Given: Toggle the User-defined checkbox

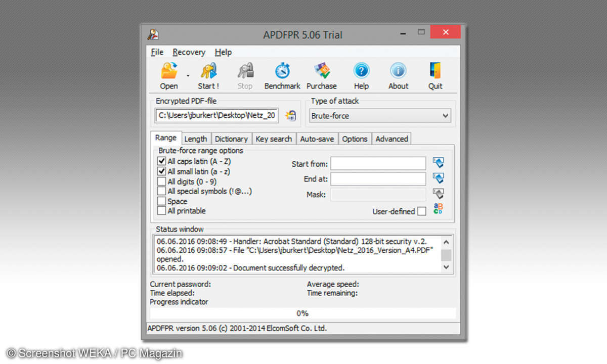Looking at the screenshot, I should 422,211.
